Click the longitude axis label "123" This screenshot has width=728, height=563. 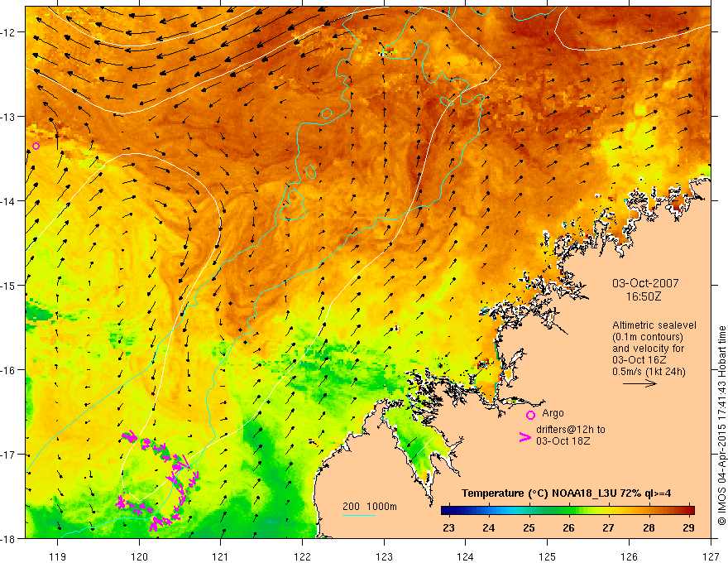[384, 556]
